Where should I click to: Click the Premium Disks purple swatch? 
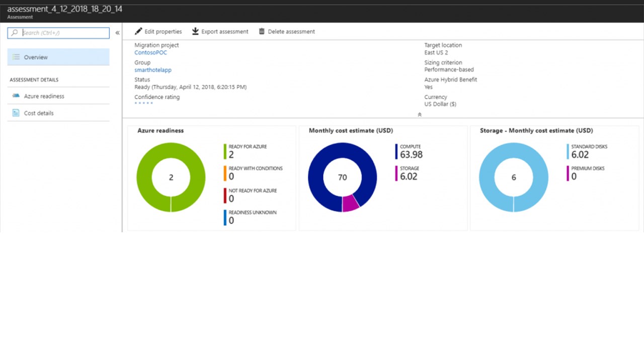click(x=568, y=173)
